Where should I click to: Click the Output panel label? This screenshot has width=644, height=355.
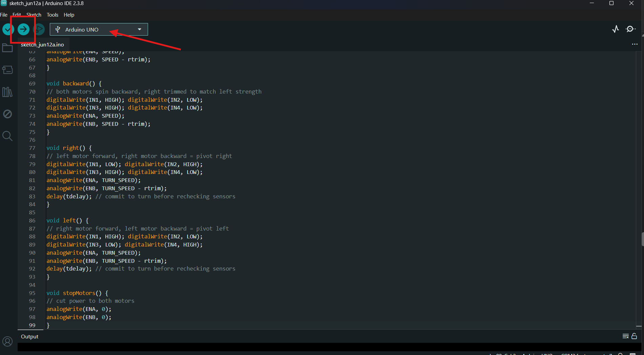tap(30, 337)
